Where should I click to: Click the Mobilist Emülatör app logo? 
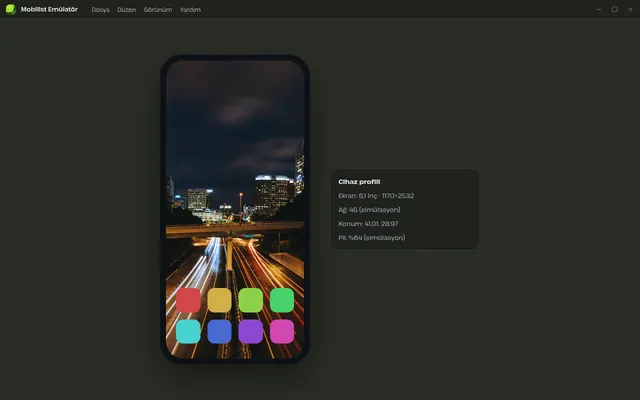point(11,9)
